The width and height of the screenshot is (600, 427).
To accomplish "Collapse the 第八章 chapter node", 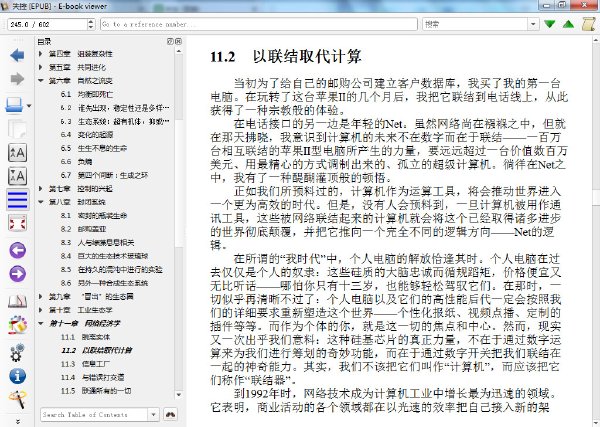I will click(41, 202).
